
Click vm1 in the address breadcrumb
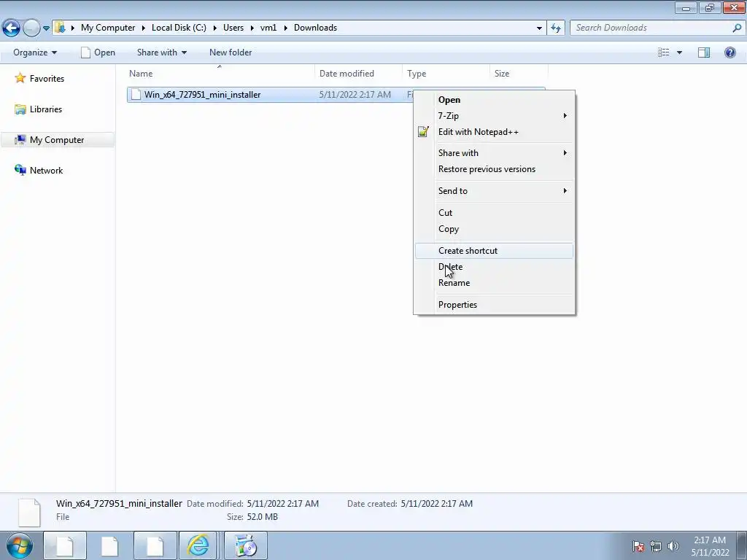(268, 28)
